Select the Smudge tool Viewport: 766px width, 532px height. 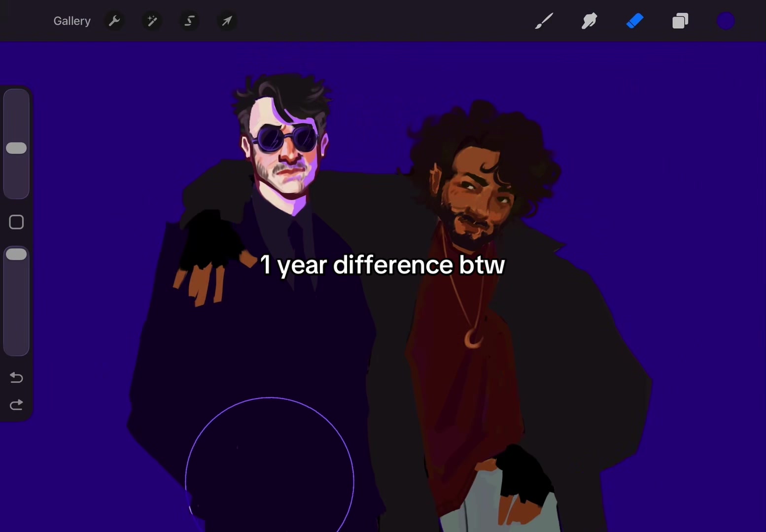[x=590, y=21]
